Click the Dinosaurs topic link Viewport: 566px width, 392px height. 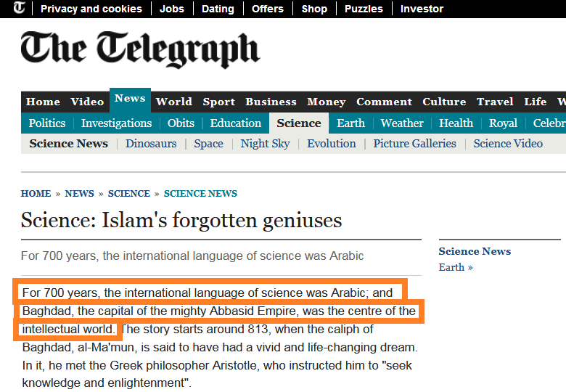coord(151,144)
